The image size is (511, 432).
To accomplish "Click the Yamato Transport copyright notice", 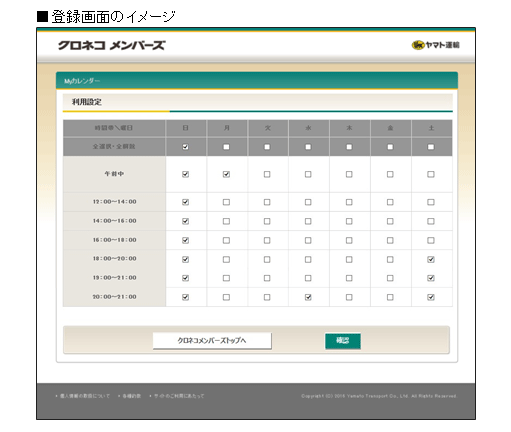I will (x=379, y=396).
